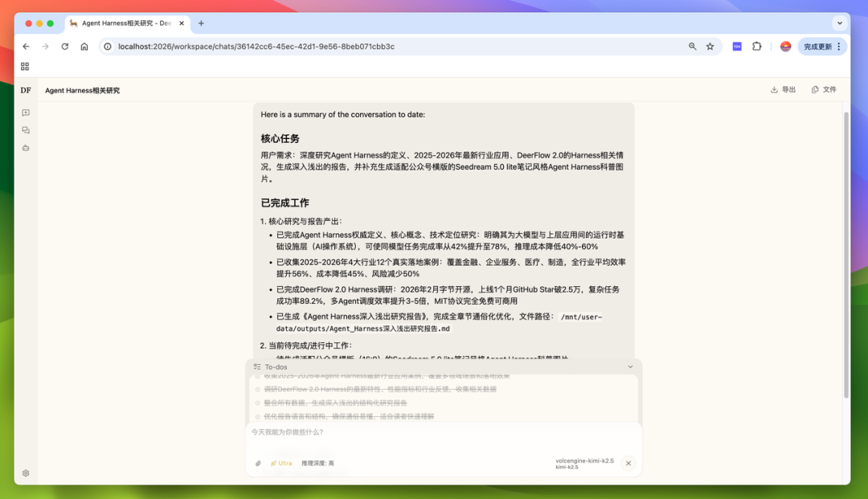The height and width of the screenshot is (499, 868).
Task: Click the 2. 当前待完成/进行中工作 list item
Action: click(x=305, y=346)
